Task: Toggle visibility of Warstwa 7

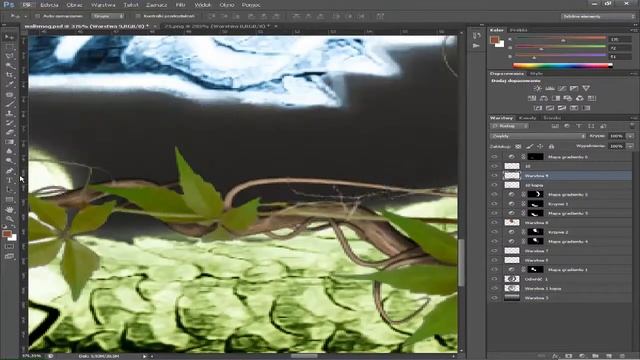Action: [x=494, y=251]
